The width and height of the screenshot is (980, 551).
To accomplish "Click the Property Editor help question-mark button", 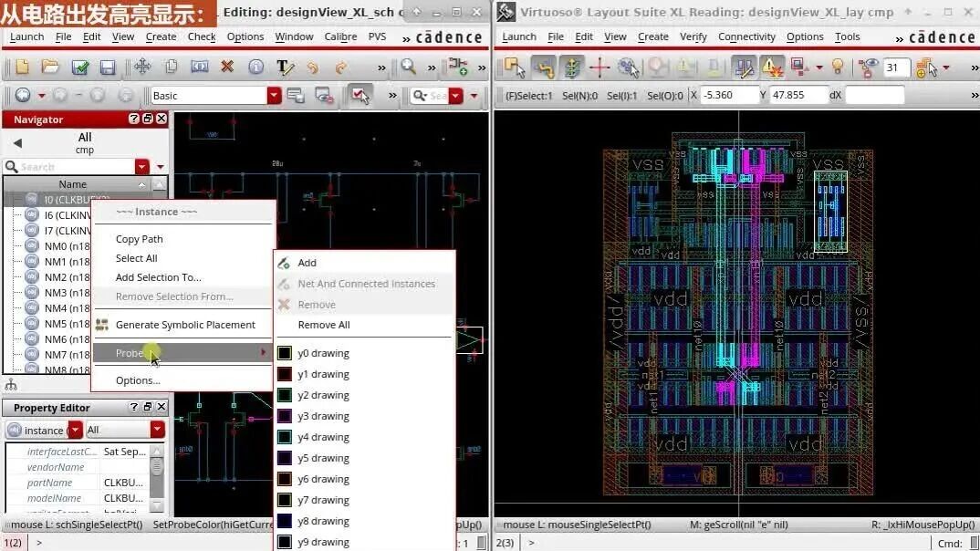I will [x=134, y=407].
